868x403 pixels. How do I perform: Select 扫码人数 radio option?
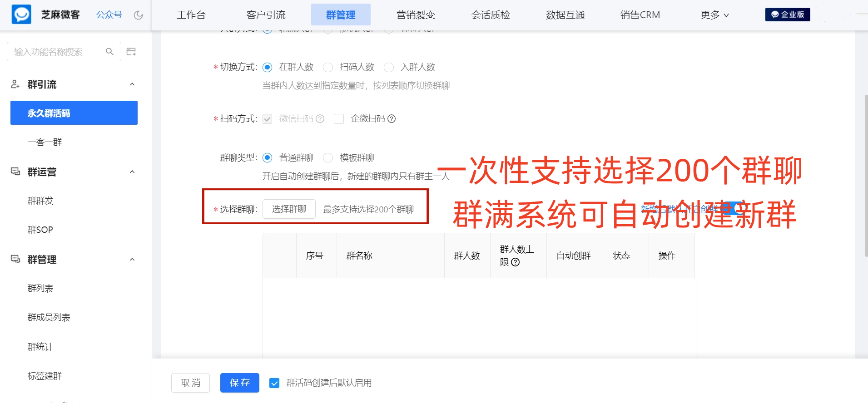pos(328,67)
